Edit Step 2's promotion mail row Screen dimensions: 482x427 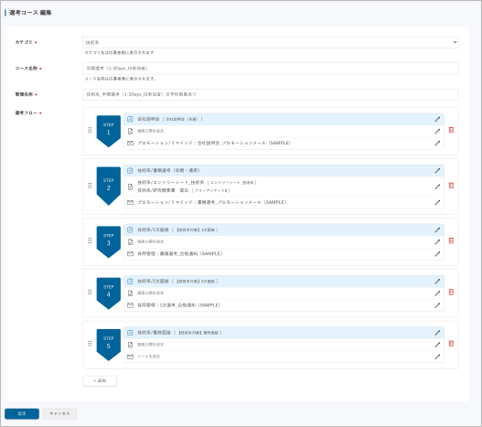pyautogui.click(x=437, y=202)
